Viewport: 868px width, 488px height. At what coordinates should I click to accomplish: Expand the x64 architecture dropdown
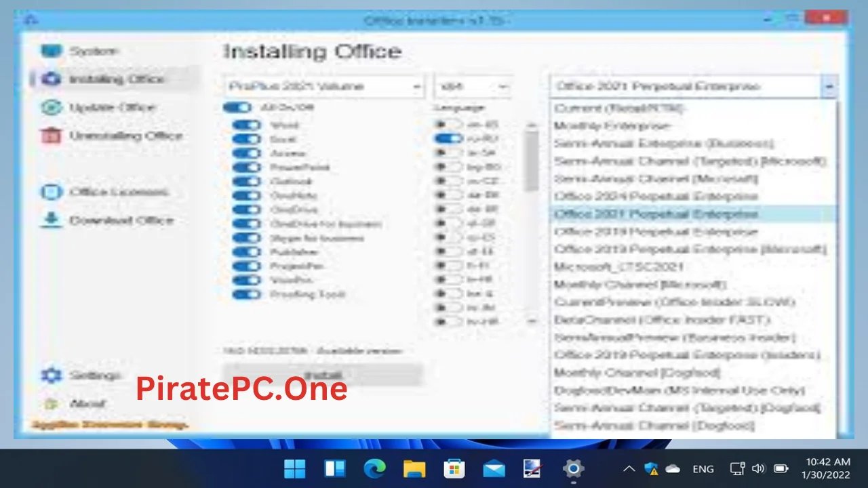coord(472,87)
